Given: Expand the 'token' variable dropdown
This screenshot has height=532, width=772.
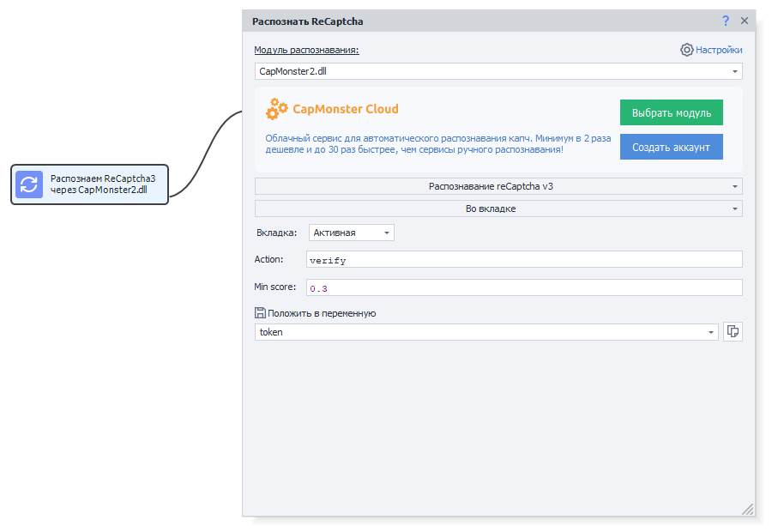Looking at the screenshot, I should tap(711, 332).
